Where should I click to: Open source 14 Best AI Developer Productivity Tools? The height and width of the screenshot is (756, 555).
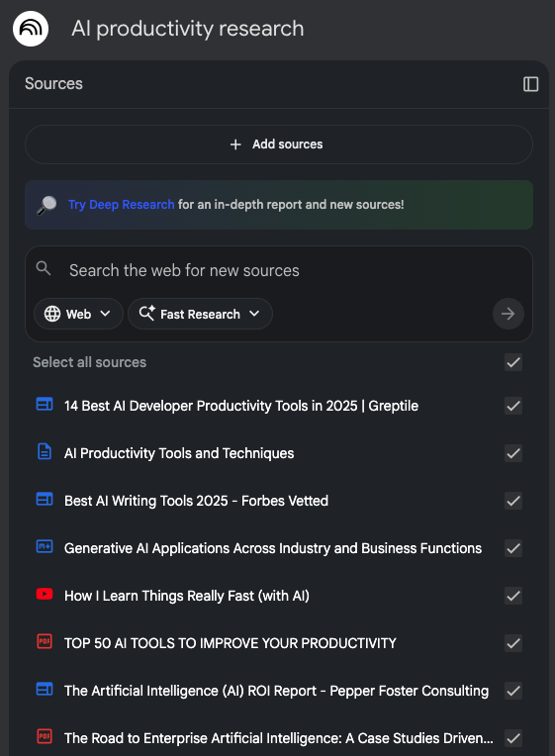pyautogui.click(x=241, y=406)
